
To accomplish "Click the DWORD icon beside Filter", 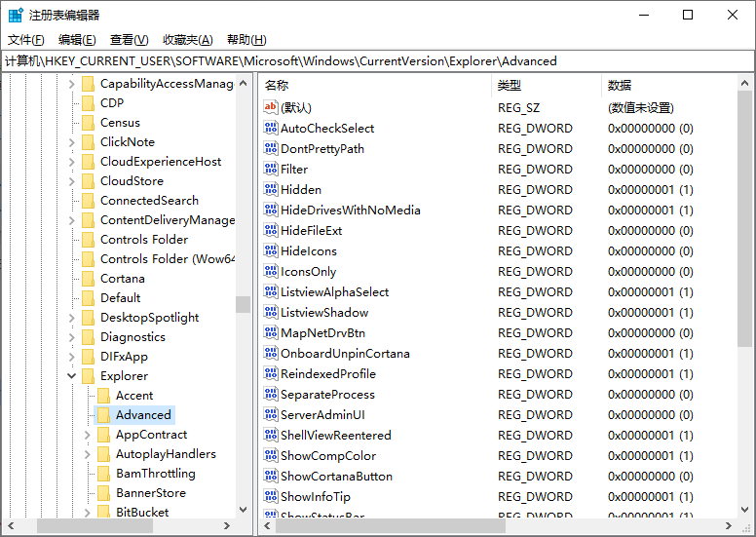I will (x=271, y=169).
